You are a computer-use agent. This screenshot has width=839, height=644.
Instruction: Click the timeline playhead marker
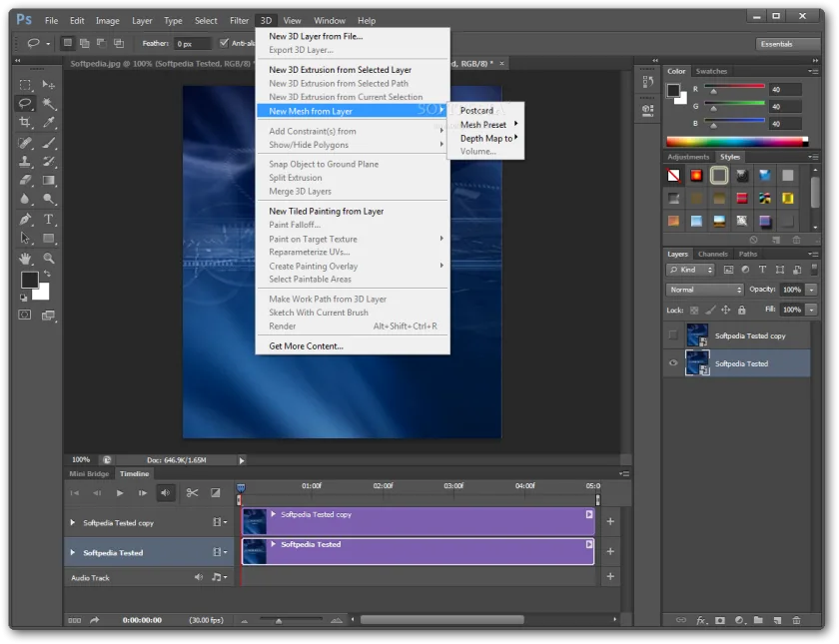click(241, 488)
